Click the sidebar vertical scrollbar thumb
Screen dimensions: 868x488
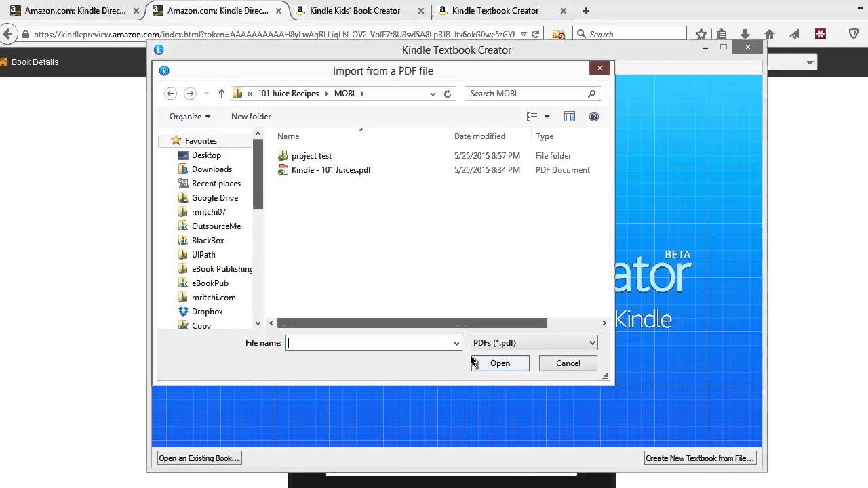[x=258, y=174]
